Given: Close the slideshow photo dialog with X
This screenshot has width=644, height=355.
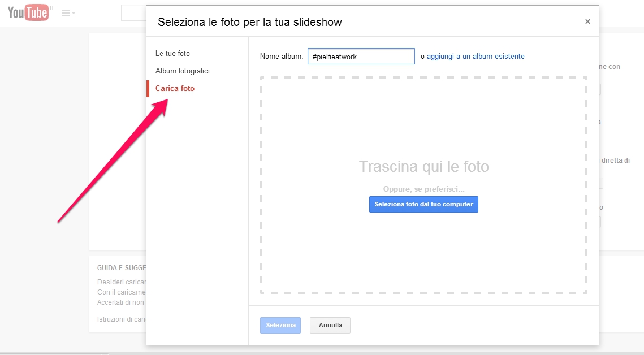Looking at the screenshot, I should coord(587,21).
